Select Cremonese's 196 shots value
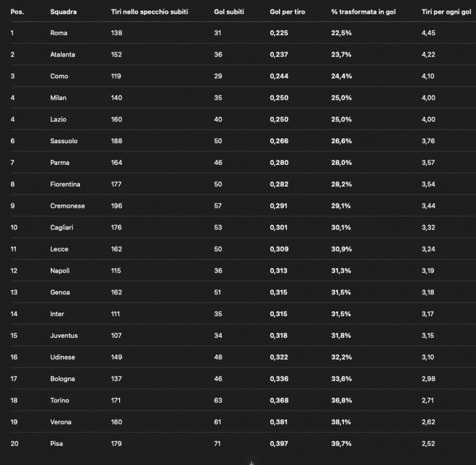The width and height of the screenshot is (476, 465). coord(117,206)
